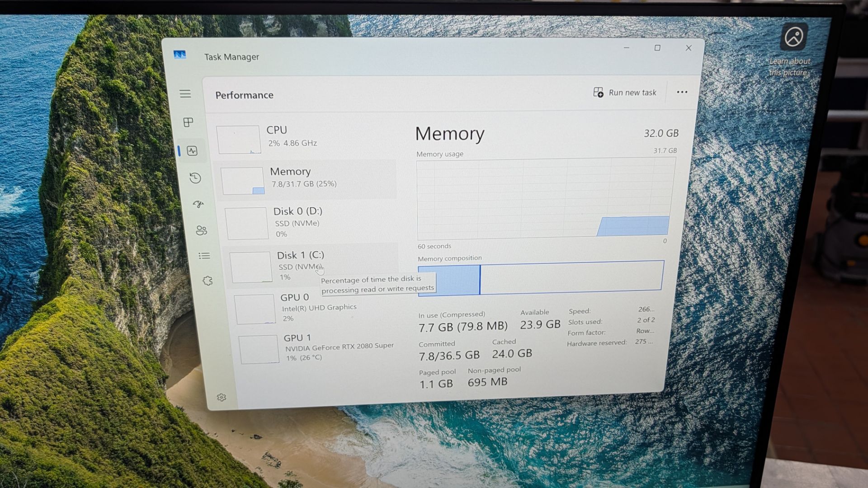Viewport: 868px width, 488px height.
Task: Open the Users page icon
Action: click(202, 231)
